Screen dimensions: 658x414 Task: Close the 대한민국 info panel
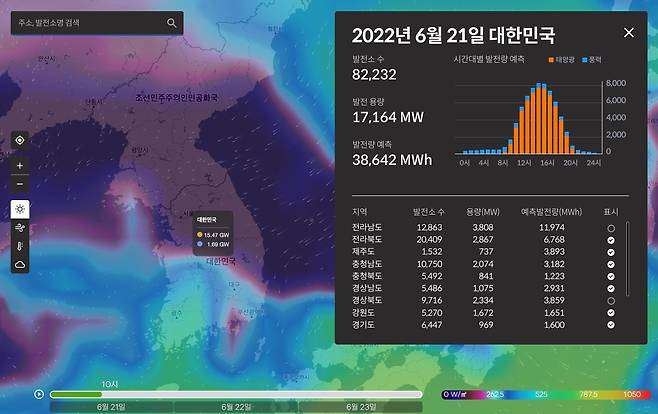(x=628, y=33)
